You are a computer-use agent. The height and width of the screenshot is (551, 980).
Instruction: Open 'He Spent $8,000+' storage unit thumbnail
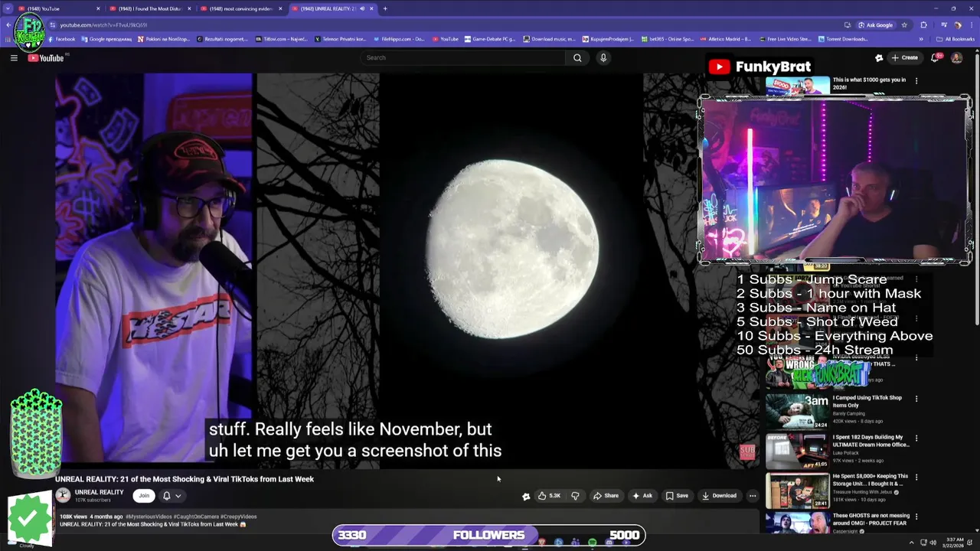point(796,491)
